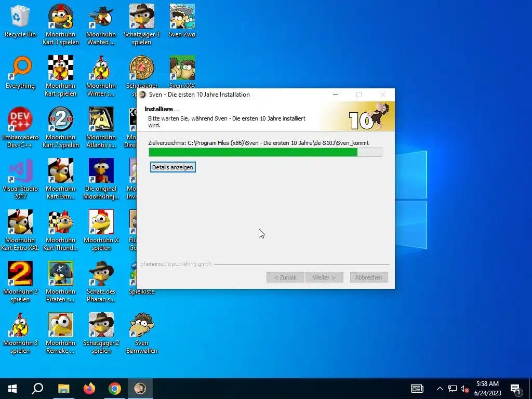Select the Everything search desktop icon
The height and width of the screenshot is (399, 532).
(x=20, y=72)
